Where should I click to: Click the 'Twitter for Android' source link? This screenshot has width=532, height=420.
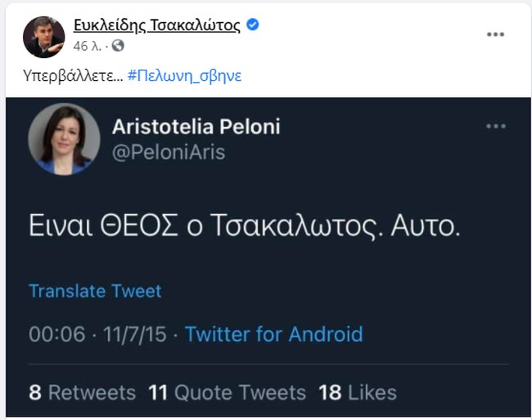[273, 334]
